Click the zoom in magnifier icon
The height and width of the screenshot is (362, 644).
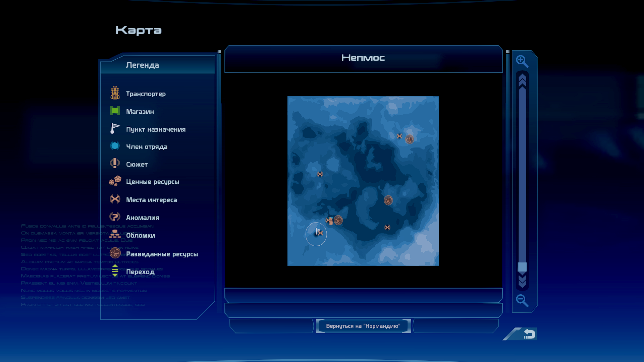522,61
